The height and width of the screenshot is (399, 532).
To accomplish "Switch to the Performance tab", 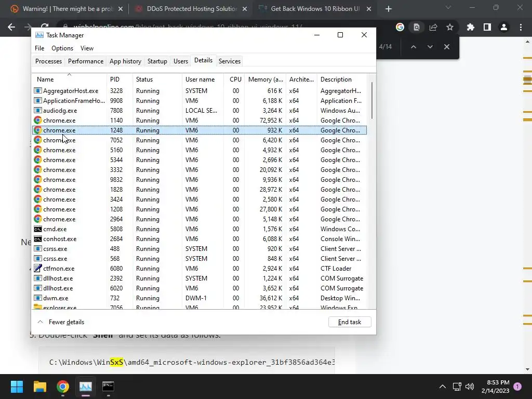I will [x=86, y=61].
